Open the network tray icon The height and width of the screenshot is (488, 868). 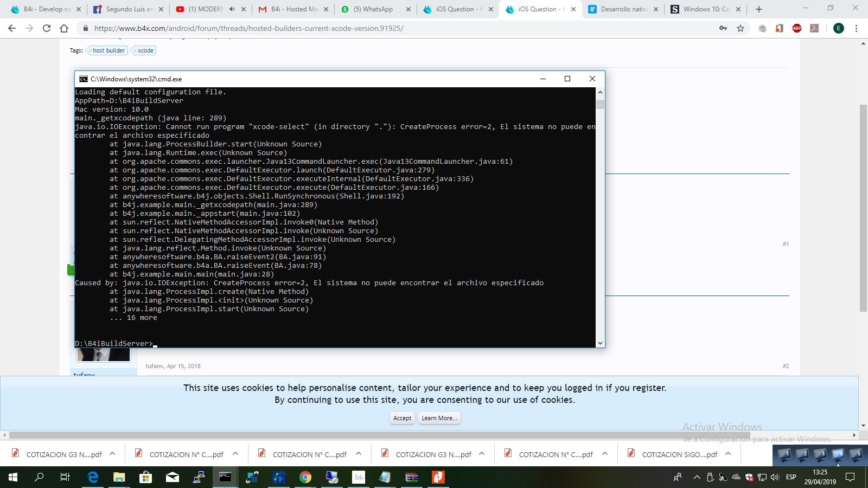[x=762, y=477]
